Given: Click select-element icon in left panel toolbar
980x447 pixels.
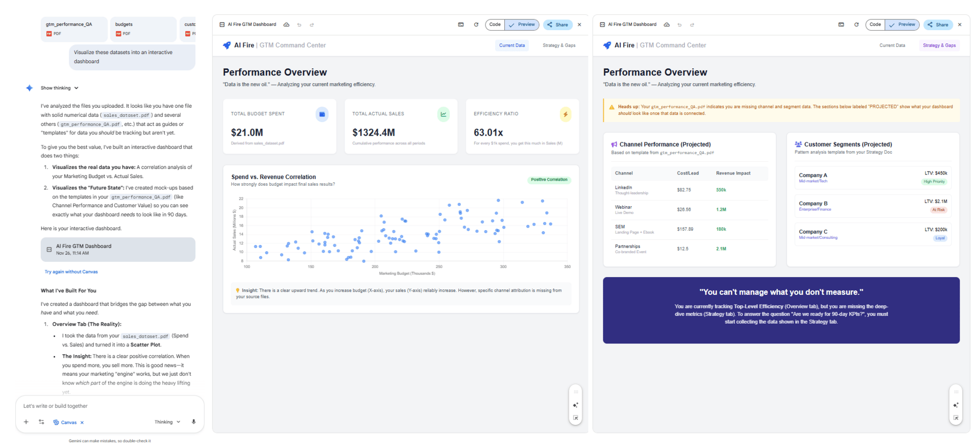Looking at the screenshot, I should coord(575,418).
